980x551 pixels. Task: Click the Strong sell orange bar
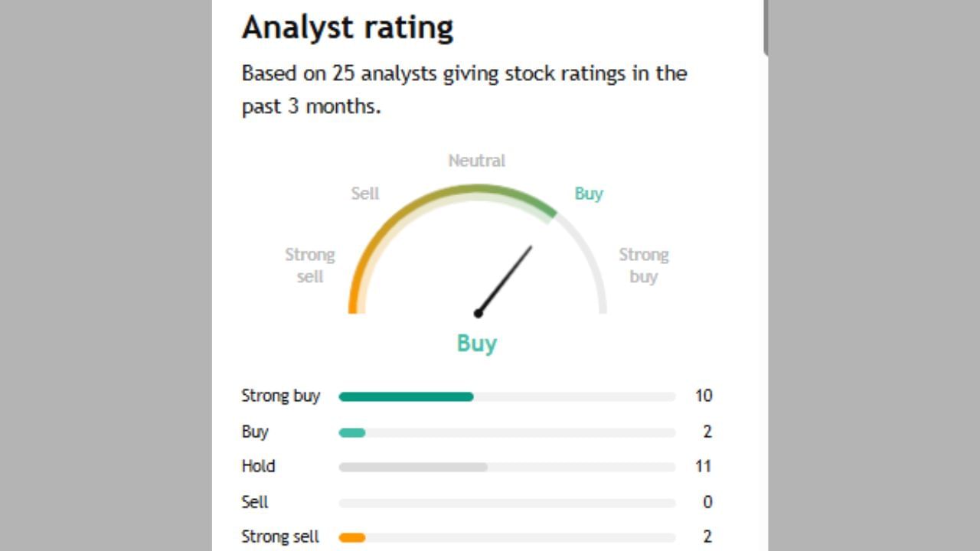pos(352,537)
